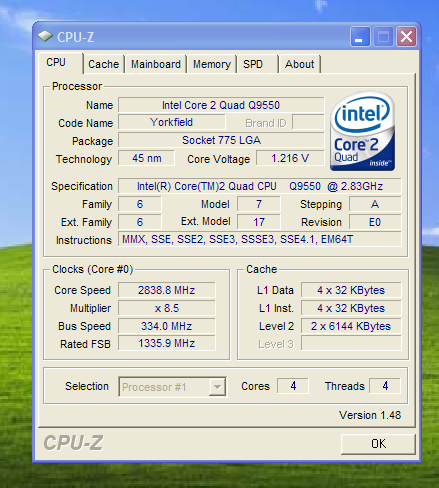Click the Cores value 4

(293, 386)
